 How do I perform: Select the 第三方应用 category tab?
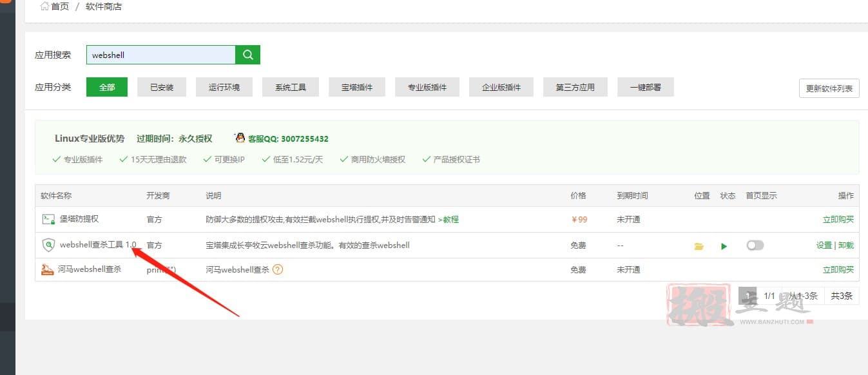pyautogui.click(x=575, y=87)
